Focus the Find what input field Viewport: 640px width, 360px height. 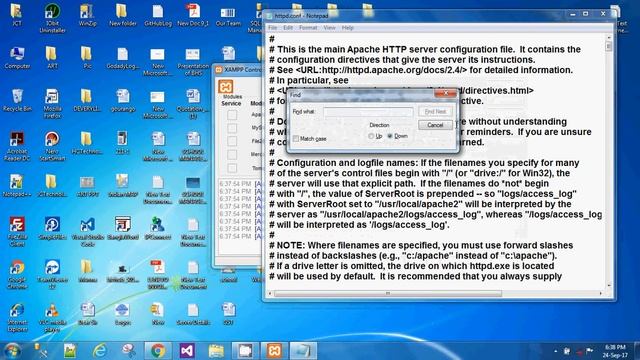(368, 111)
